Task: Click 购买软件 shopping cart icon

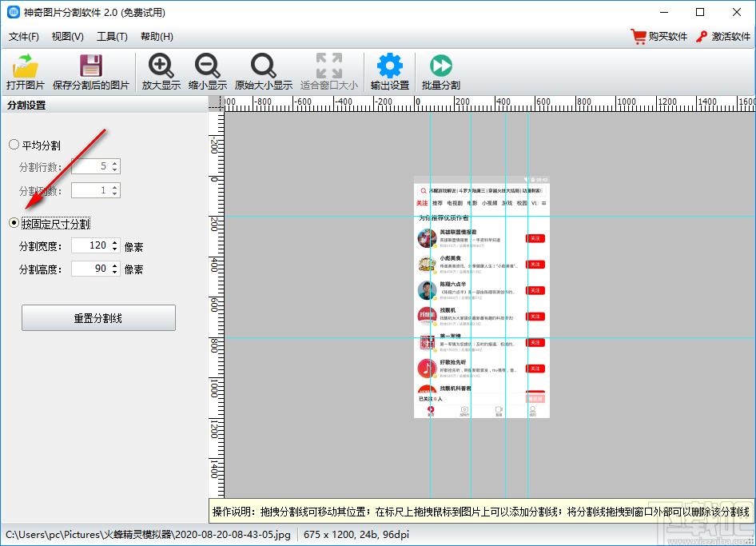Action: click(639, 37)
